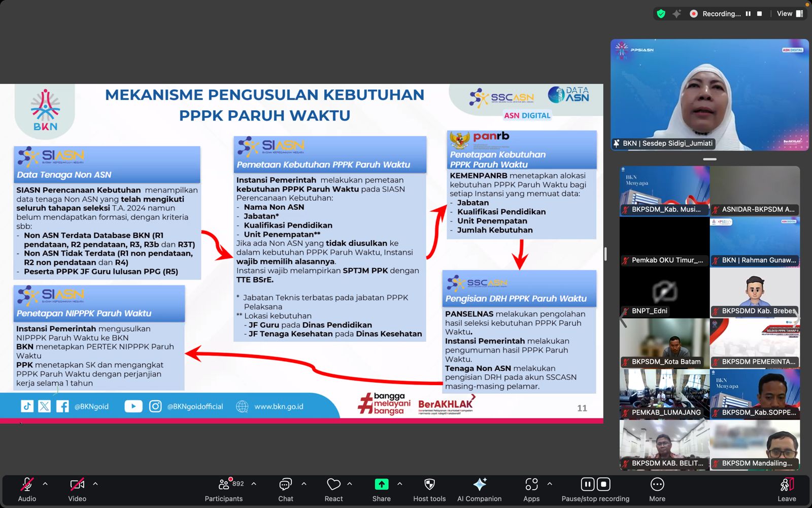
Task: Select BKPSDM_Kab.SOPPE participant tile
Action: pos(755,394)
